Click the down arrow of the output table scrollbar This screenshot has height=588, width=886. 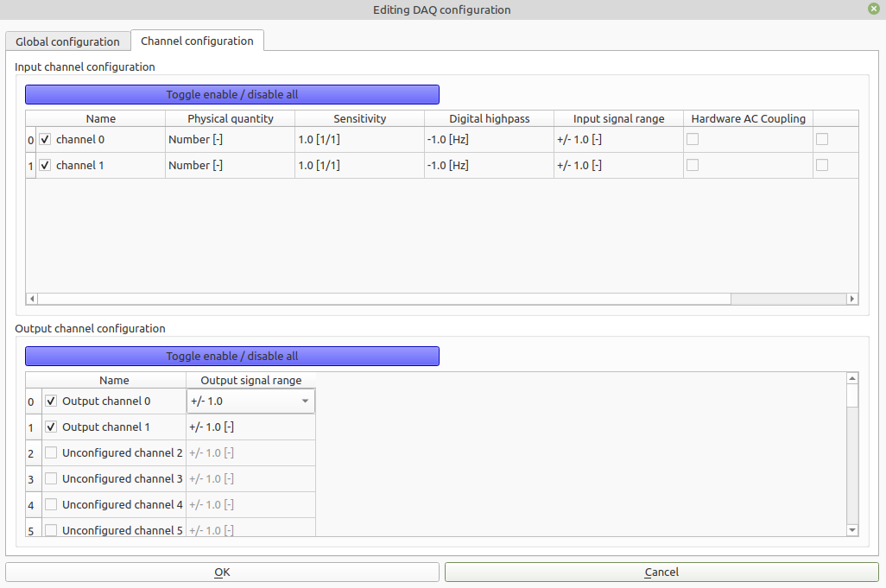pos(852,530)
